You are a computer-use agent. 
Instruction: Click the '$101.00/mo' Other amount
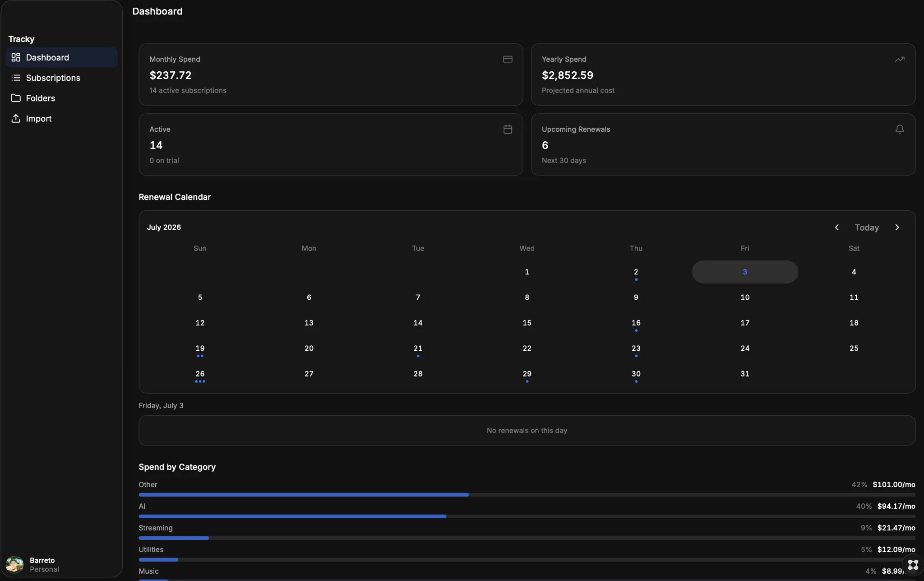[x=894, y=484]
